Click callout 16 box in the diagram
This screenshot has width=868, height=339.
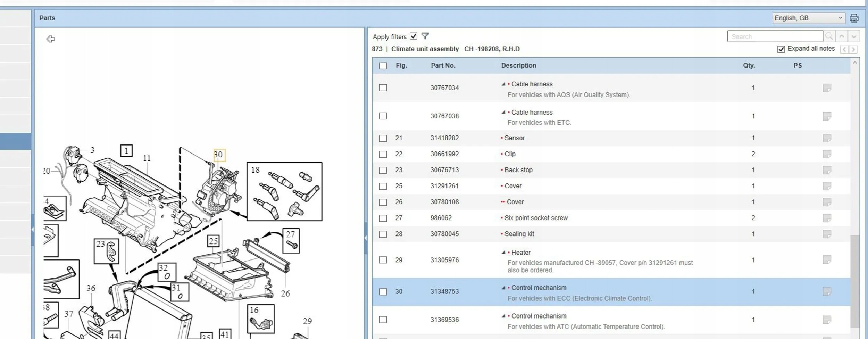(261, 319)
